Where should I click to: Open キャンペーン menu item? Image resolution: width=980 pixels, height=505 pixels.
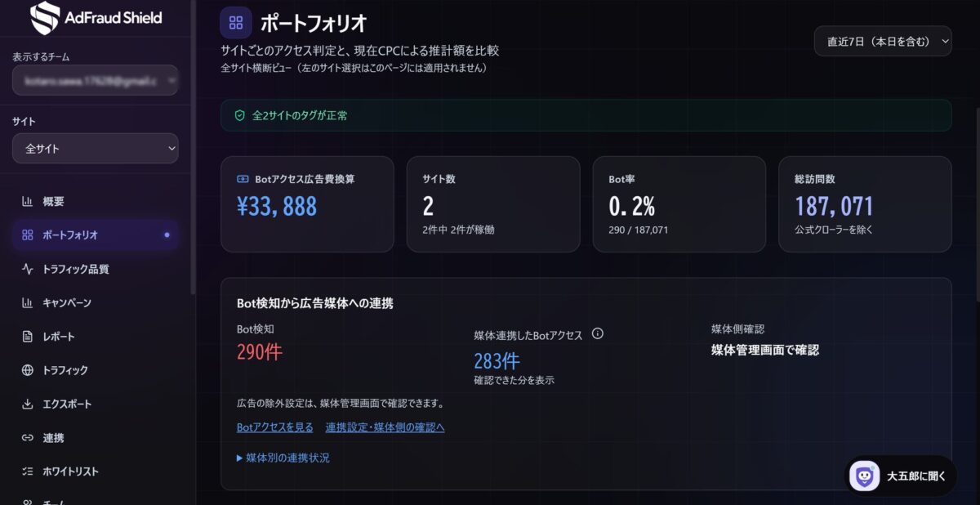click(96, 302)
